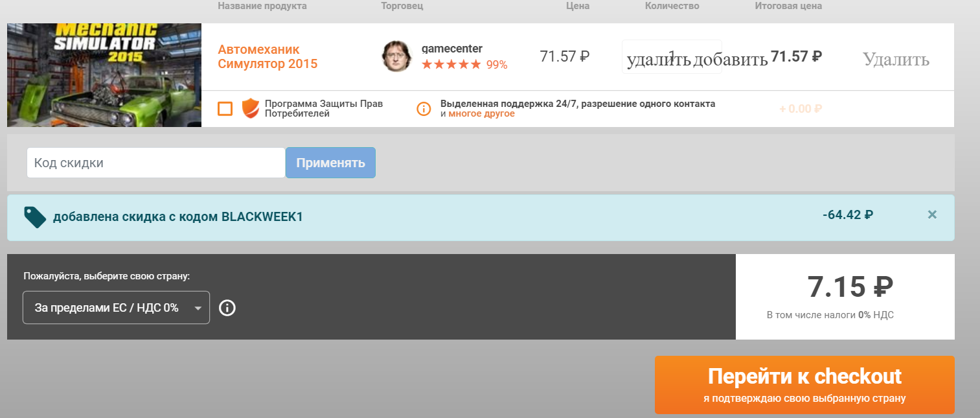
Task: Focus the Код скидки input field
Action: click(x=156, y=163)
